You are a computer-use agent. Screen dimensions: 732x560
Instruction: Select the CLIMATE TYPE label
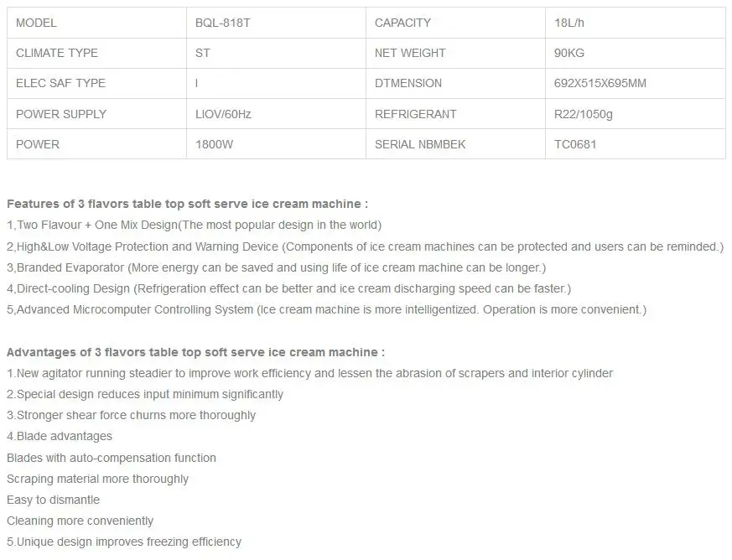coord(57,53)
